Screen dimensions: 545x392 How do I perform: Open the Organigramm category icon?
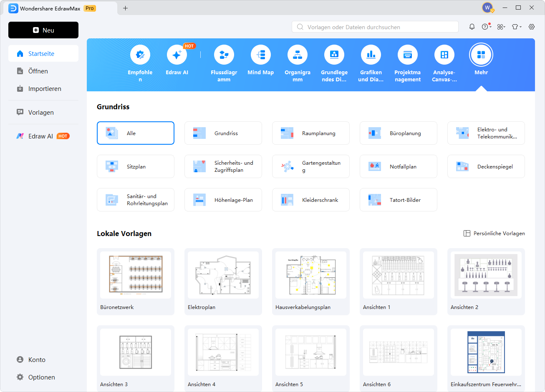(298, 55)
